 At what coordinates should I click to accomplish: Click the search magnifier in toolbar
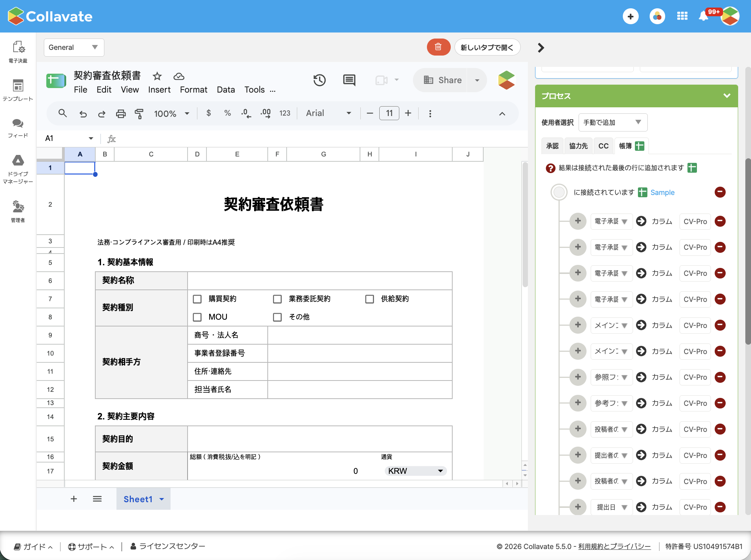pos(63,113)
